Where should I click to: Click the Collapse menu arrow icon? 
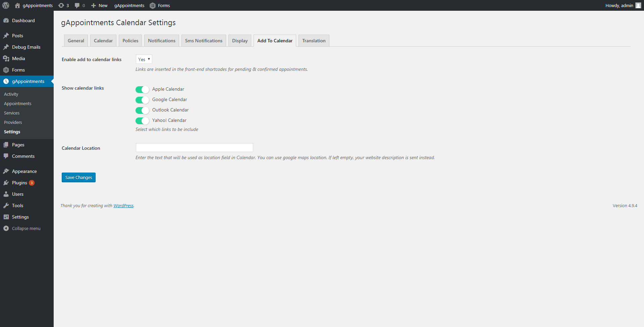[6, 228]
